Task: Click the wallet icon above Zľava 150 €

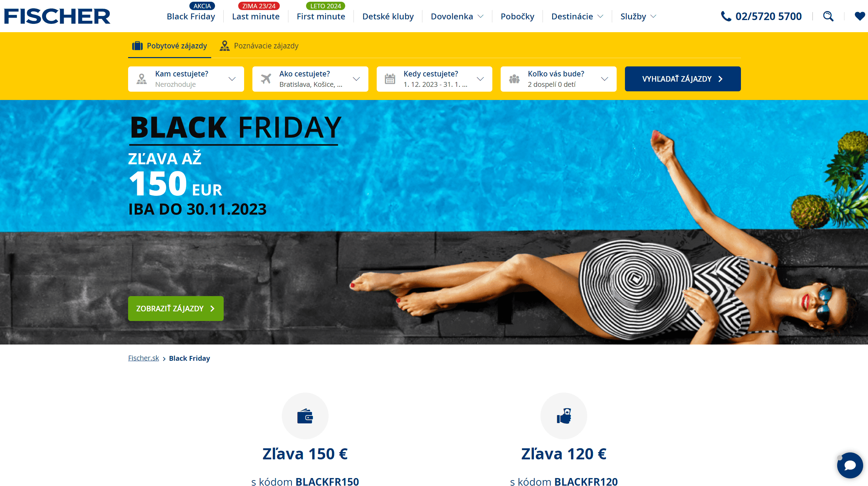Action: tap(305, 416)
